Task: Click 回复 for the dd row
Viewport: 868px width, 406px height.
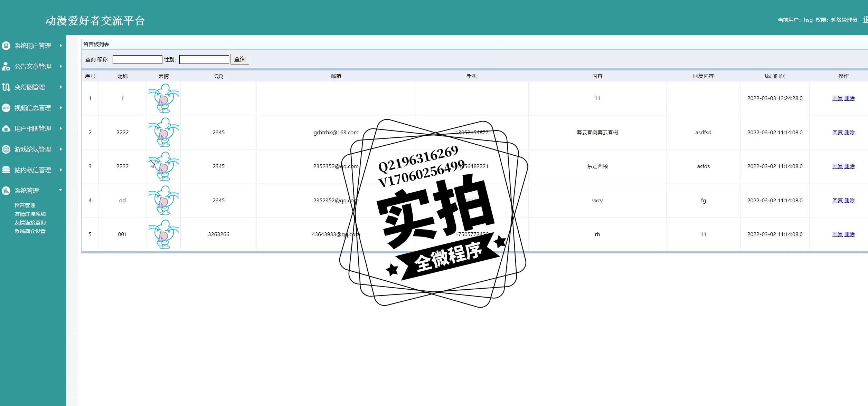Action: [837, 201]
